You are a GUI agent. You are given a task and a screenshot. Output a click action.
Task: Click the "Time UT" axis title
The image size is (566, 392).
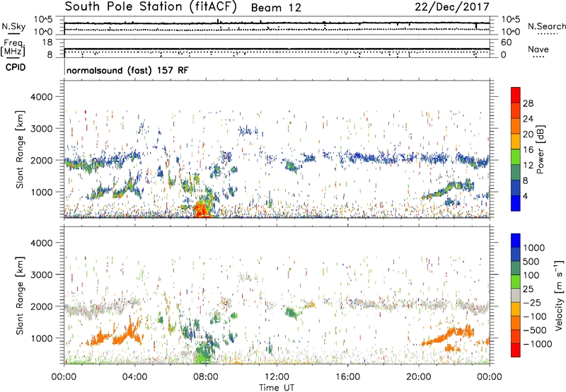click(x=277, y=388)
